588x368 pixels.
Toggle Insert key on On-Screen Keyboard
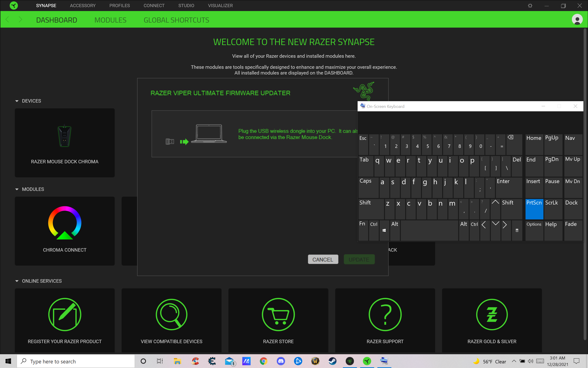click(534, 188)
